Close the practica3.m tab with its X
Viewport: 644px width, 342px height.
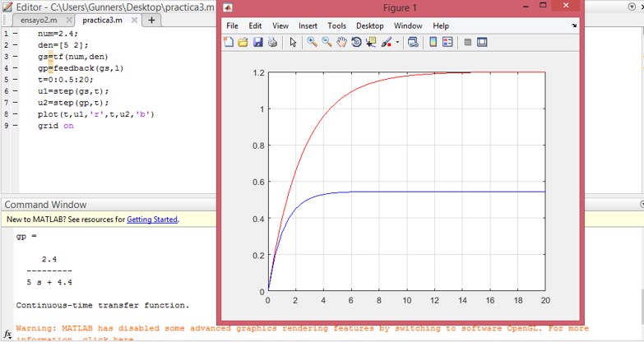tap(134, 20)
